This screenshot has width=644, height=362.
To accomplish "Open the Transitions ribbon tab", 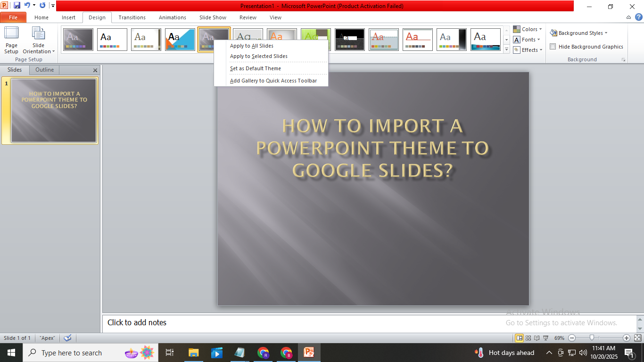I will 132,17.
